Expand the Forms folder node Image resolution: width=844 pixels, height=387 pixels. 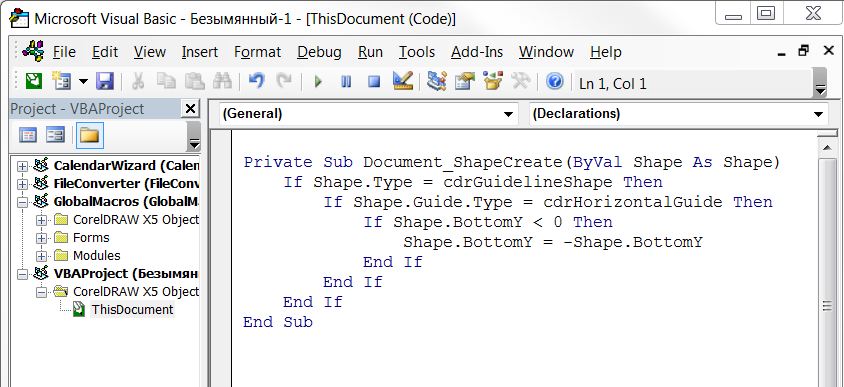[42, 238]
